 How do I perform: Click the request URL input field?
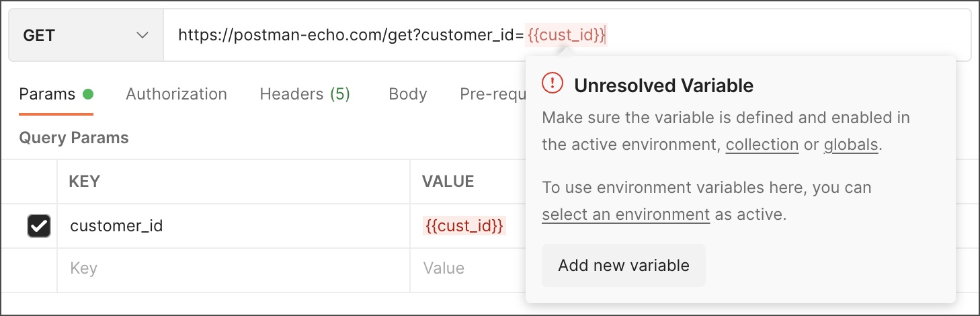click(350, 36)
